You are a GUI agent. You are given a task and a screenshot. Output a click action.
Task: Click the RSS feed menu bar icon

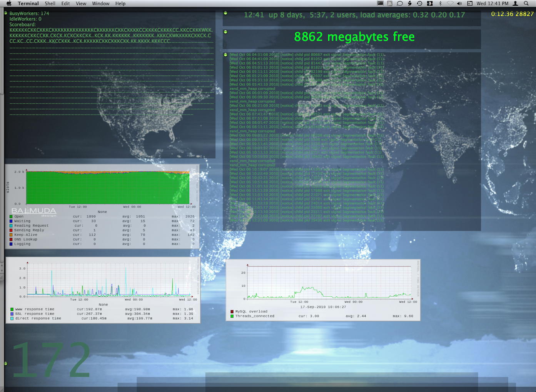(390, 3)
